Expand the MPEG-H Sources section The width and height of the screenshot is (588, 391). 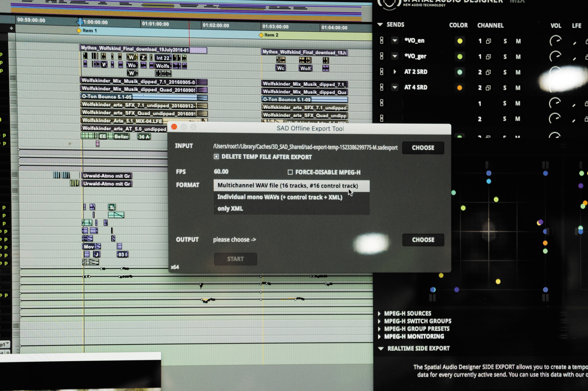(x=379, y=313)
